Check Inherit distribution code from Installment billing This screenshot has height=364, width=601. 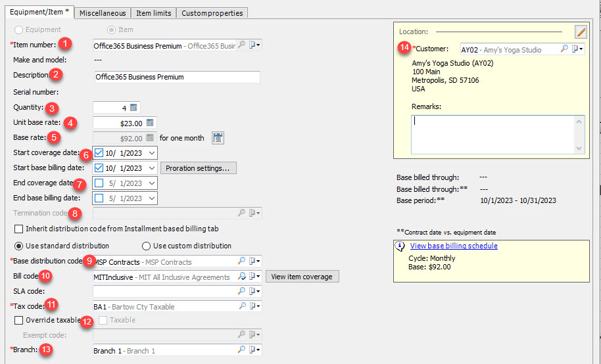coord(18,229)
